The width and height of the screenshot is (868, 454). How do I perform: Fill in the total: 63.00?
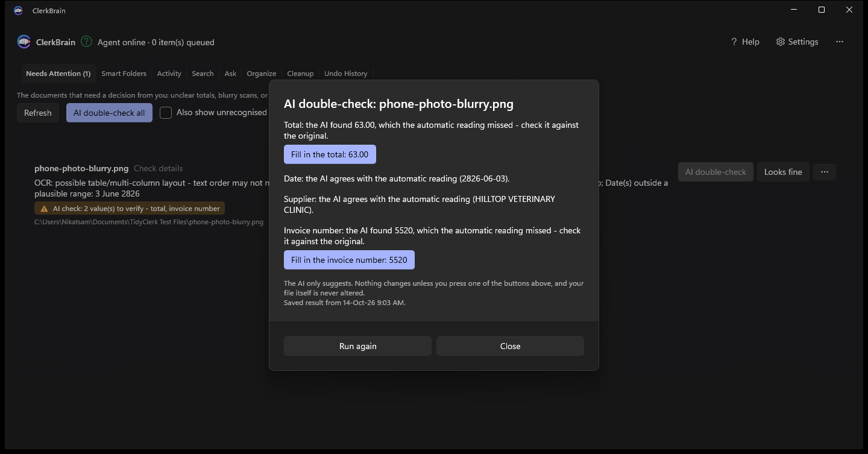pos(330,154)
